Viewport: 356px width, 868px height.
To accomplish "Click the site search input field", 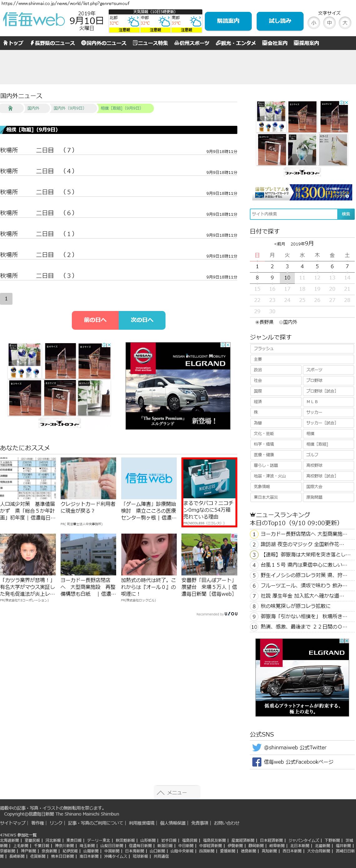I will (293, 214).
